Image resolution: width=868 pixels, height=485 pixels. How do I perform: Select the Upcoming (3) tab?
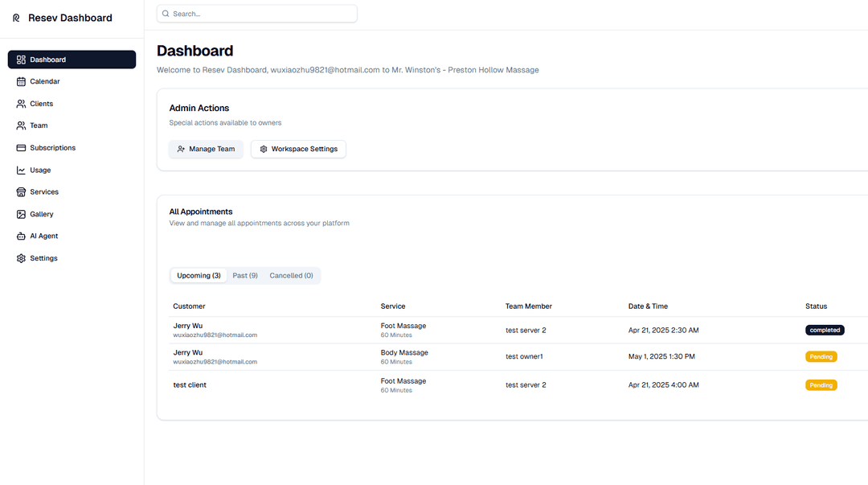click(199, 276)
